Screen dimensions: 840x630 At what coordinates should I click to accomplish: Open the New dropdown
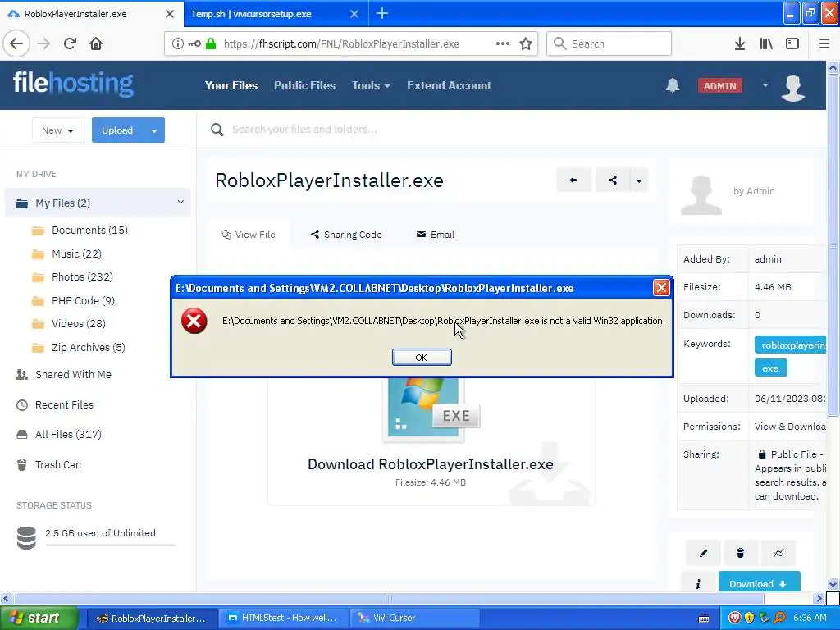point(58,130)
